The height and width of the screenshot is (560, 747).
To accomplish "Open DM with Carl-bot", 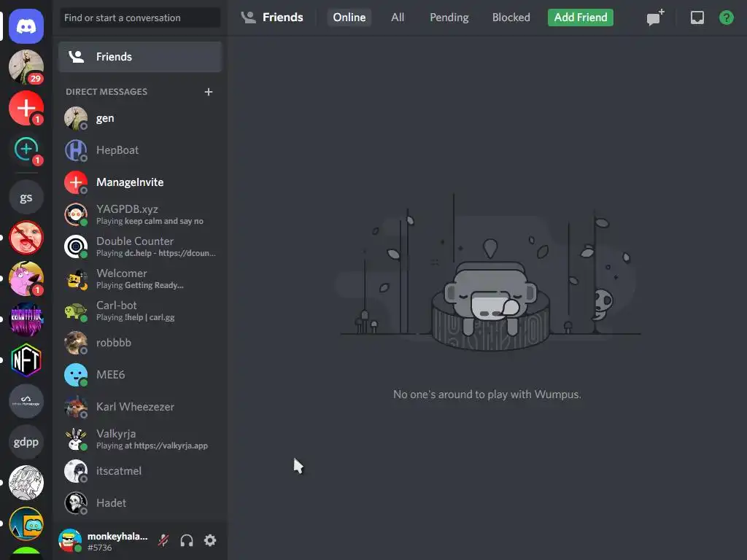I will click(x=140, y=311).
